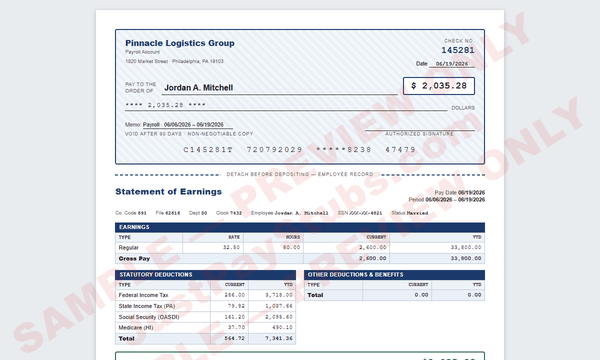This screenshot has height=360, width=600.
Task: Click "File 62616" in employee info row
Action: click(x=168, y=213)
